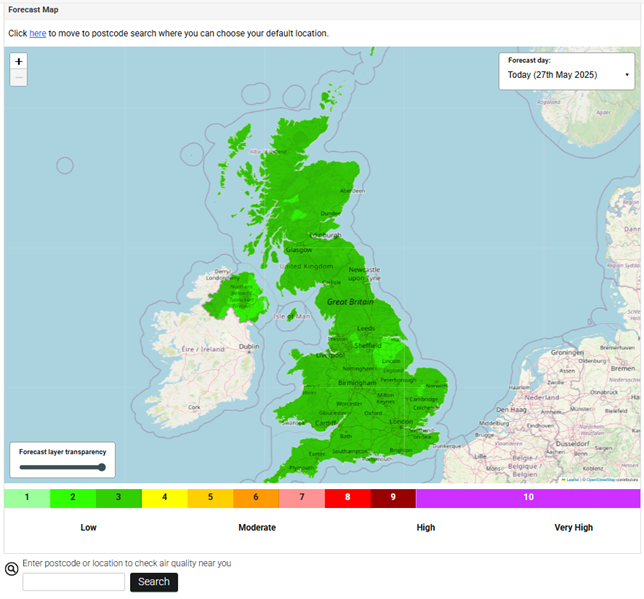
Task: Select index 6 orange swatch
Action: (256, 498)
